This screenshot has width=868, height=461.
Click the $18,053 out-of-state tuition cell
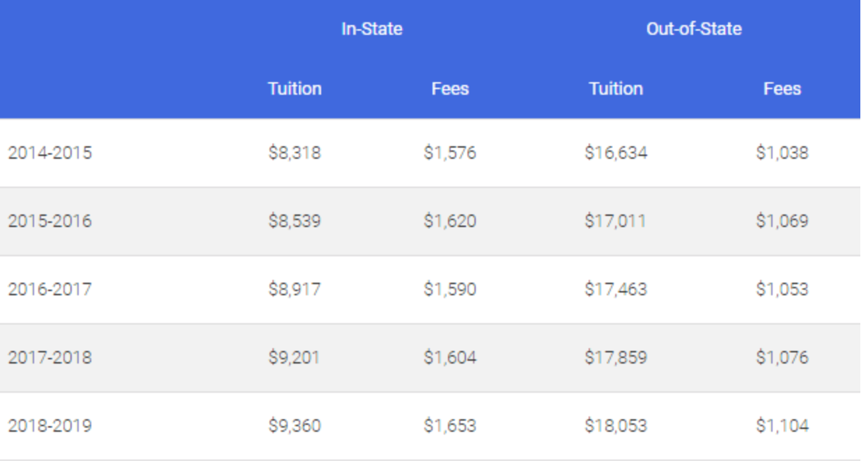[x=616, y=425]
